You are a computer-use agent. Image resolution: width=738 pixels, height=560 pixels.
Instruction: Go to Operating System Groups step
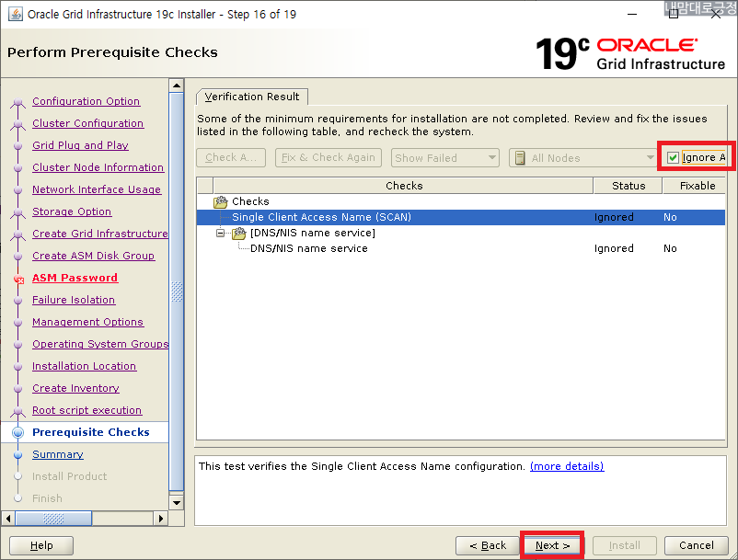coord(99,344)
